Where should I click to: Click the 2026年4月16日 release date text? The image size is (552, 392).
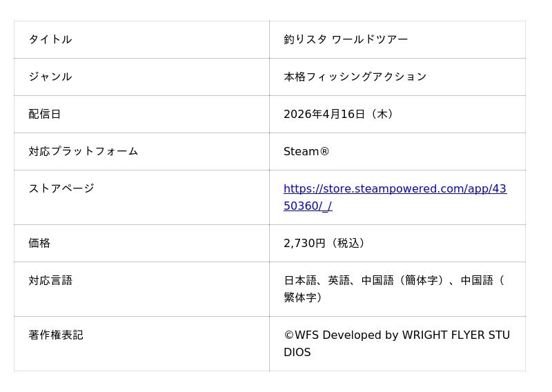click(x=324, y=114)
